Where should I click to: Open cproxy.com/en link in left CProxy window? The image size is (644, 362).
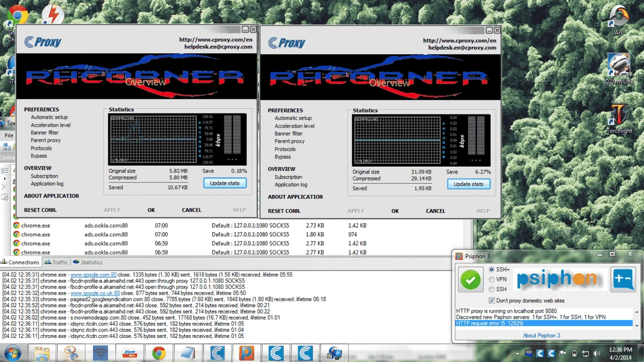tap(215, 39)
